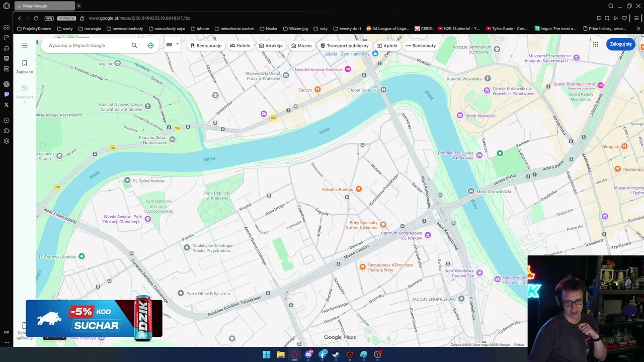Add page to bookmarks with heart icon
Viewport: 644px width, 362px height.
pyautogui.click(x=624, y=18)
